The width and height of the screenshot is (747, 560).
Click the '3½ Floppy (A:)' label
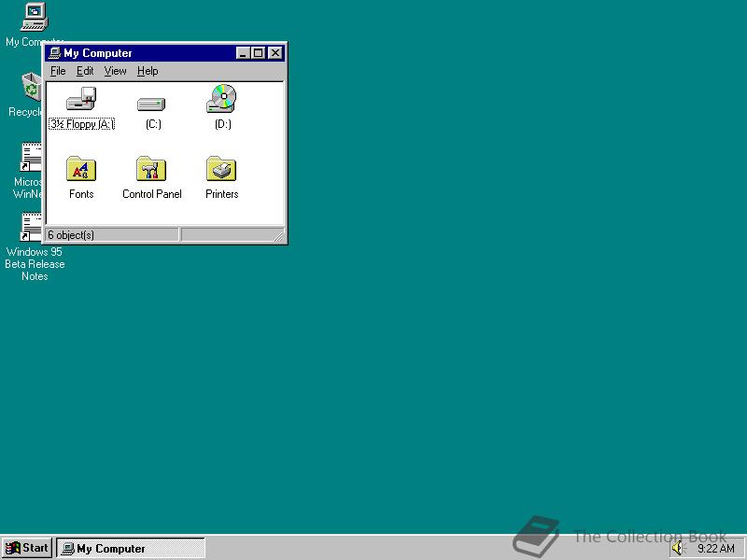[x=81, y=124]
